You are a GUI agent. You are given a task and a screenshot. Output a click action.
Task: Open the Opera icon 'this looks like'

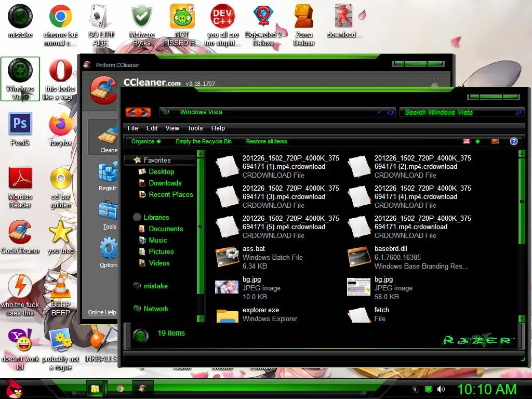point(60,79)
